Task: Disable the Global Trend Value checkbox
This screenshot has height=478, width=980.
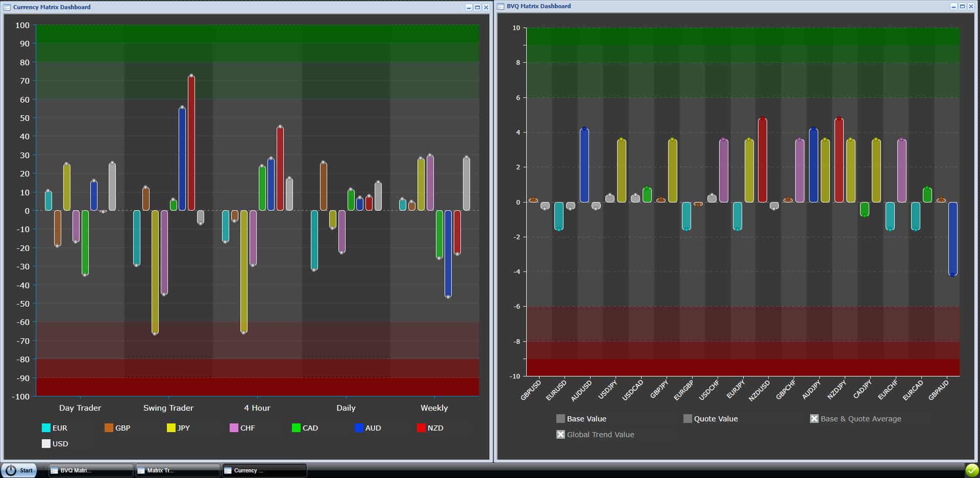Action: [x=560, y=434]
